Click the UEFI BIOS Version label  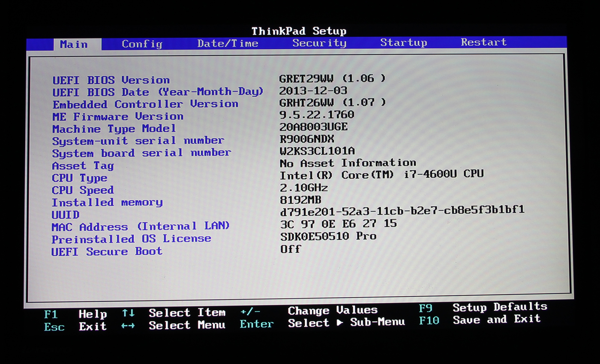tap(111, 80)
